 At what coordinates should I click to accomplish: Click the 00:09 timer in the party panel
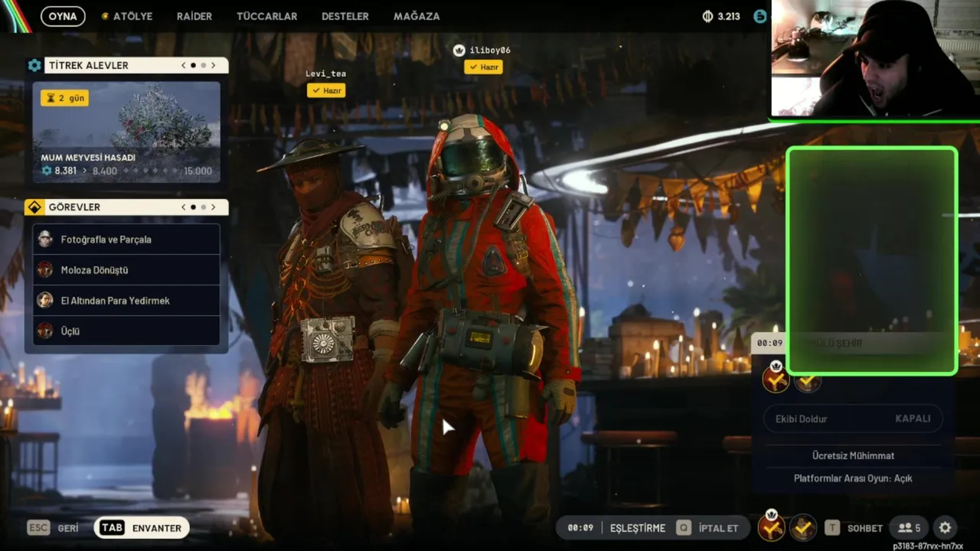(x=770, y=344)
